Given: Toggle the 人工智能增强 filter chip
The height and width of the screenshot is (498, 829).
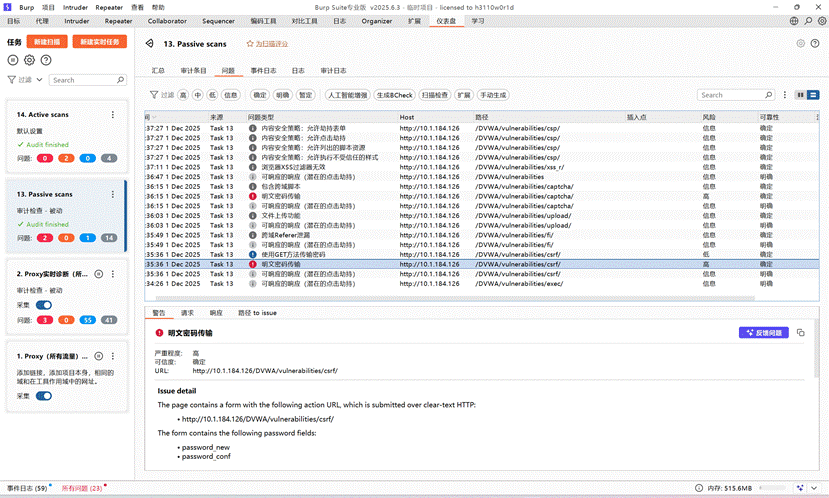Looking at the screenshot, I should (347, 95).
